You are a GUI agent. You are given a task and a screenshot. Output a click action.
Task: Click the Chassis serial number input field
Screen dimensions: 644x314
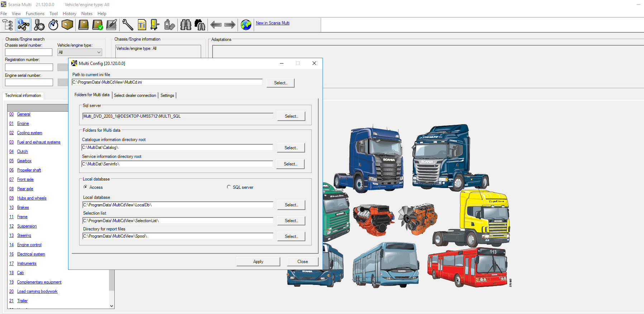pos(29,52)
